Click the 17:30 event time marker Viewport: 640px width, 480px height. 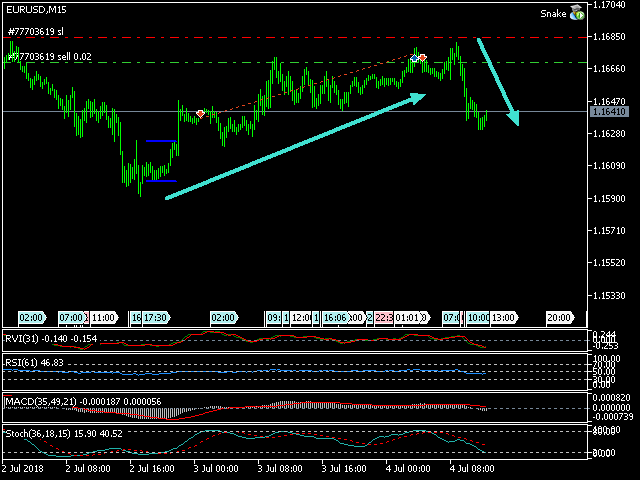(x=156, y=318)
